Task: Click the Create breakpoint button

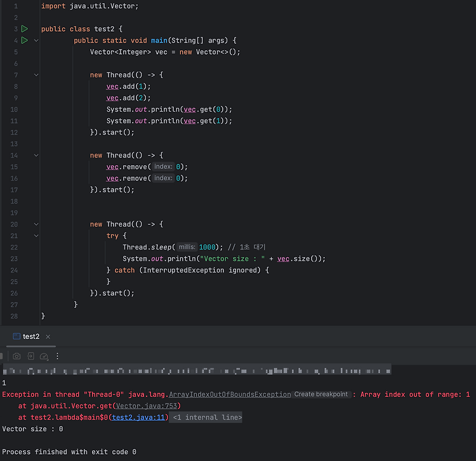Action: [321, 394]
